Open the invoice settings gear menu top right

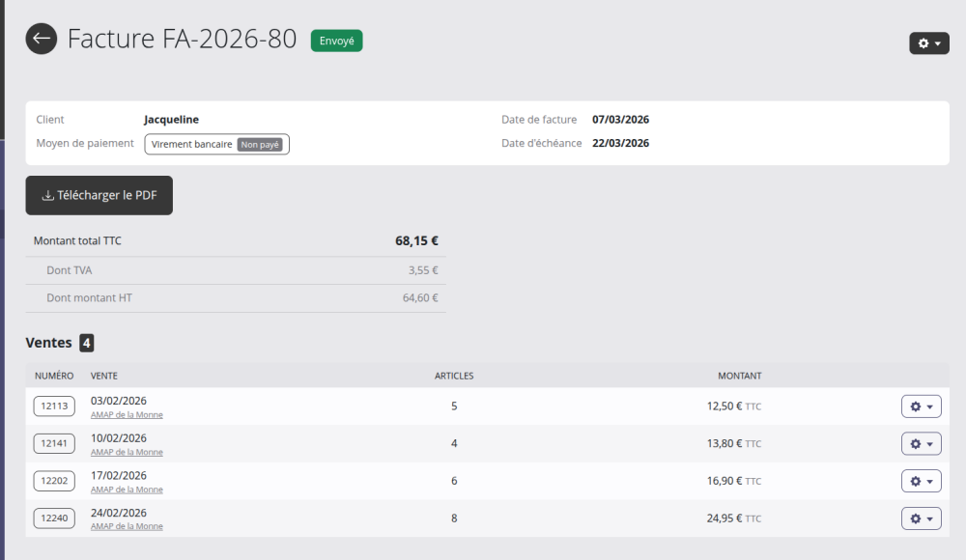(x=928, y=43)
